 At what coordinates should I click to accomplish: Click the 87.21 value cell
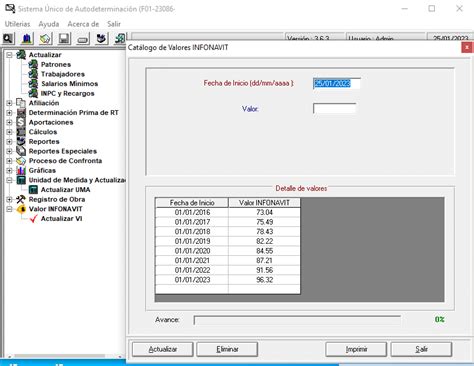tap(264, 261)
